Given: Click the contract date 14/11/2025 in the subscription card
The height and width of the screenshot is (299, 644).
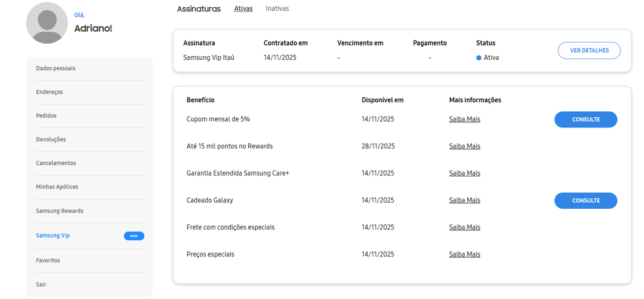Looking at the screenshot, I should (280, 58).
